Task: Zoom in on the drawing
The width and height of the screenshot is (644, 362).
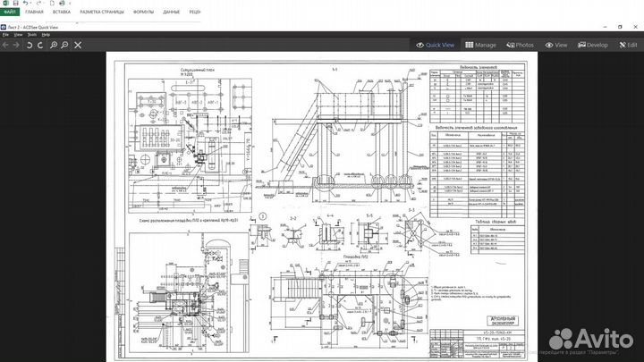Action: [54, 44]
